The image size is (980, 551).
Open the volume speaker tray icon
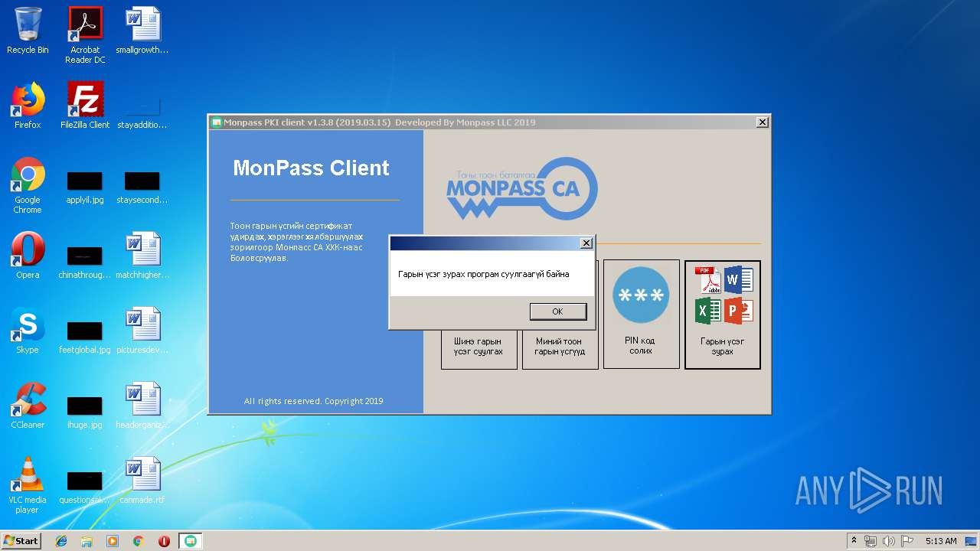[889, 541]
